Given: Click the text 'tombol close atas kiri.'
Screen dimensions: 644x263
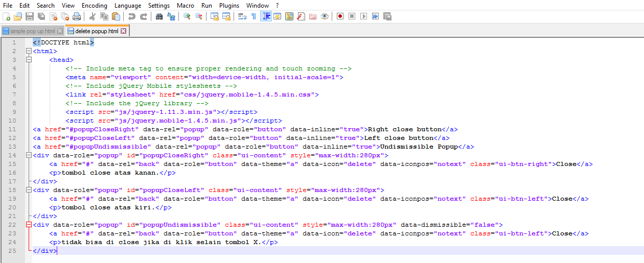Looking at the screenshot, I should pyautogui.click(x=108, y=207).
